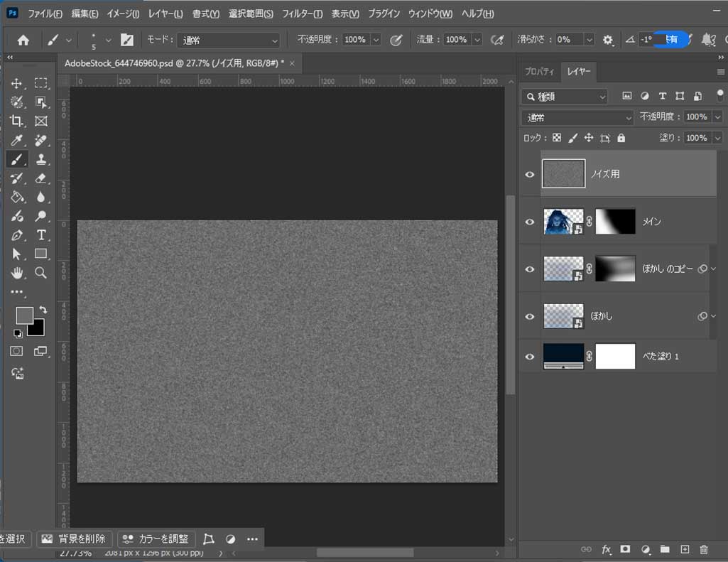Image resolution: width=728 pixels, height=562 pixels.
Task: Switch to the プロパティ tab
Action: click(x=539, y=72)
